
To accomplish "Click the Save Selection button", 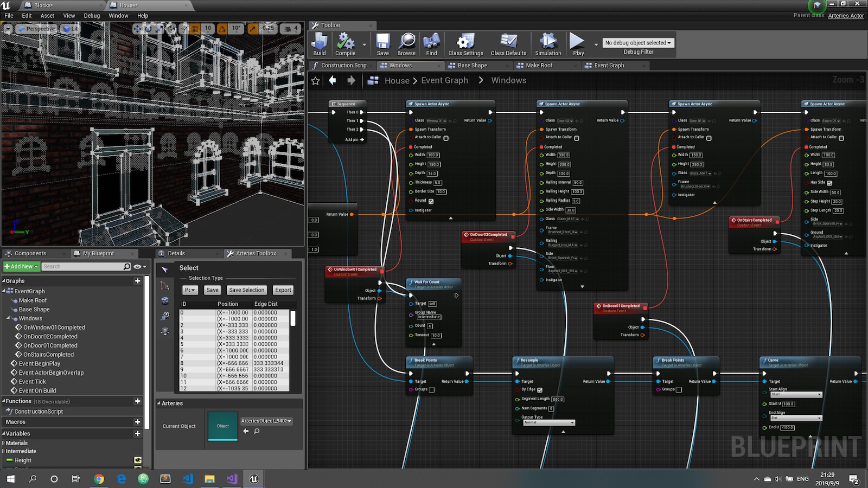I will (x=247, y=290).
